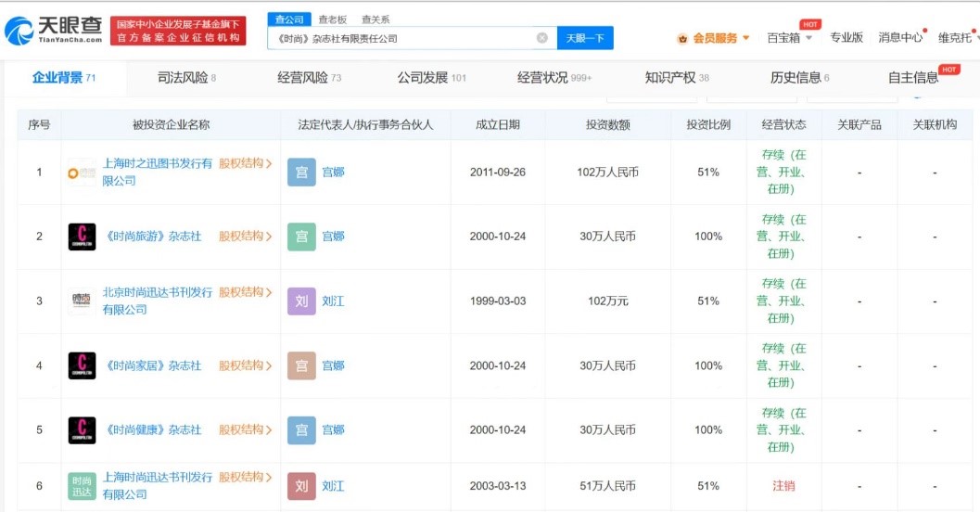Select 查关系 search mode tab
The width and height of the screenshot is (980, 512).
pos(375,19)
